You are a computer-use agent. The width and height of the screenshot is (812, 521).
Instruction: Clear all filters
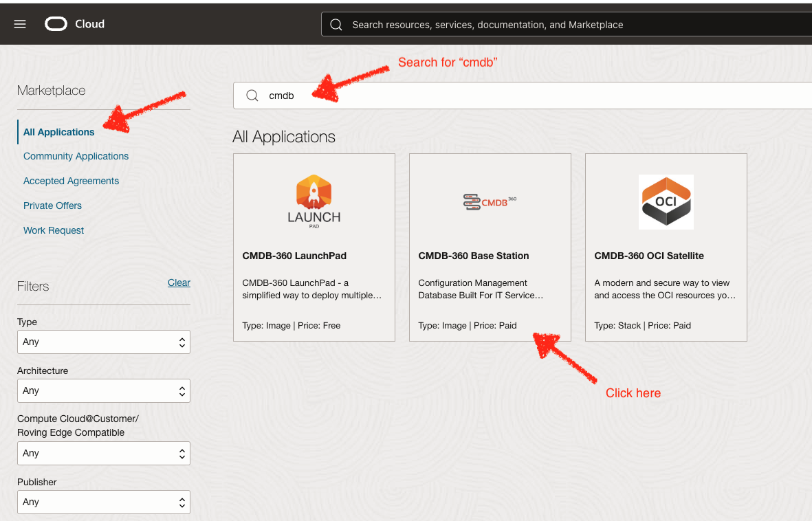179,282
